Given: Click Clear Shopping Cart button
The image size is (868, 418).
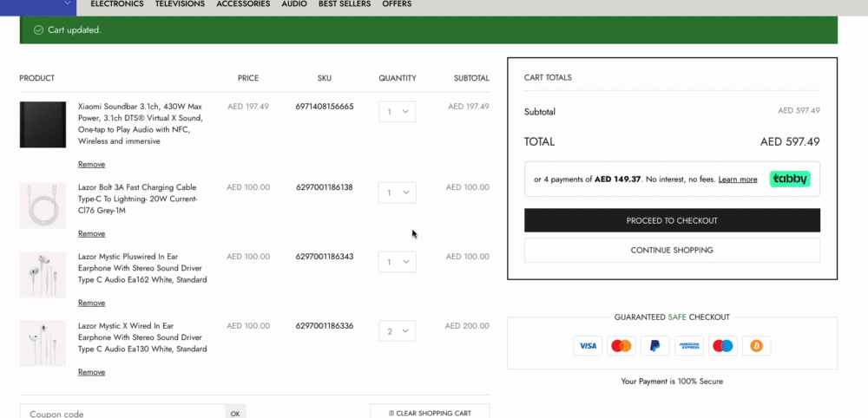Looking at the screenshot, I should [430, 413].
